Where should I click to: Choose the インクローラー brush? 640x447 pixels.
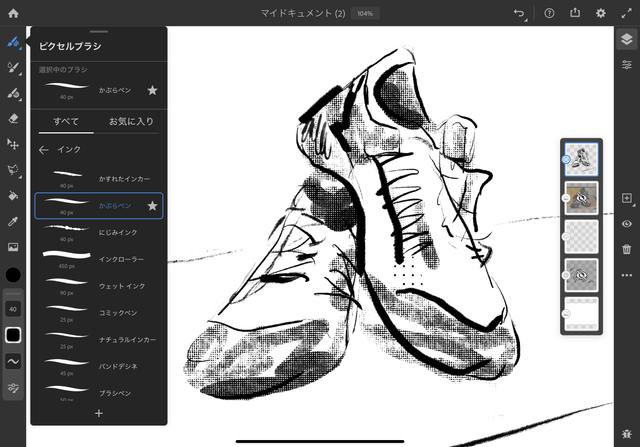pyautogui.click(x=99, y=259)
